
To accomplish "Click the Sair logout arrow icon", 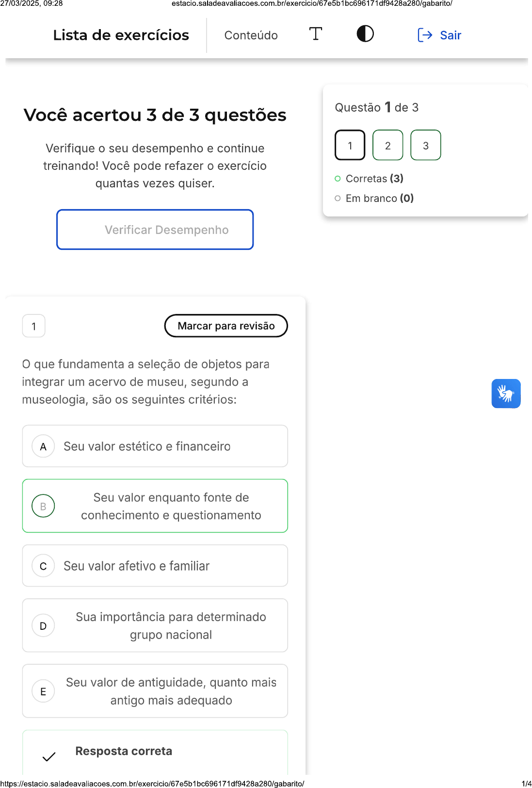I will (x=425, y=35).
